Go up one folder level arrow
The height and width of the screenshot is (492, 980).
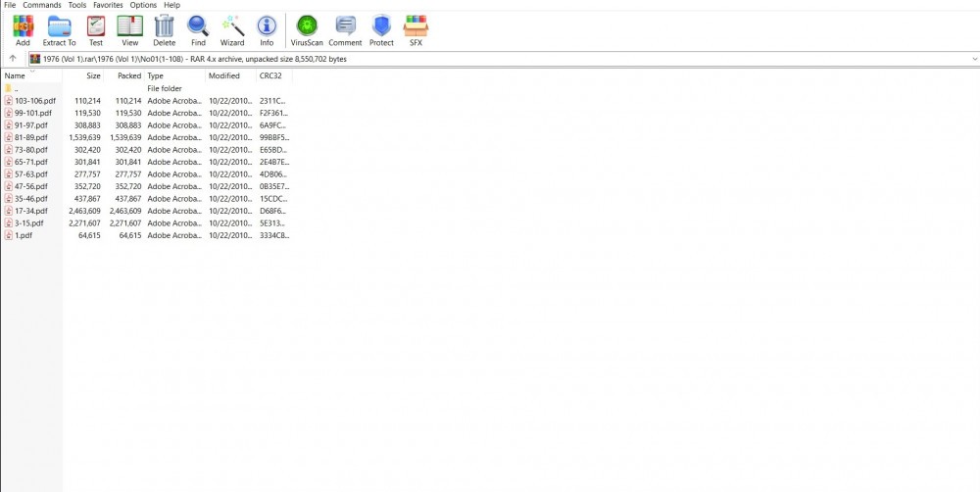point(13,59)
